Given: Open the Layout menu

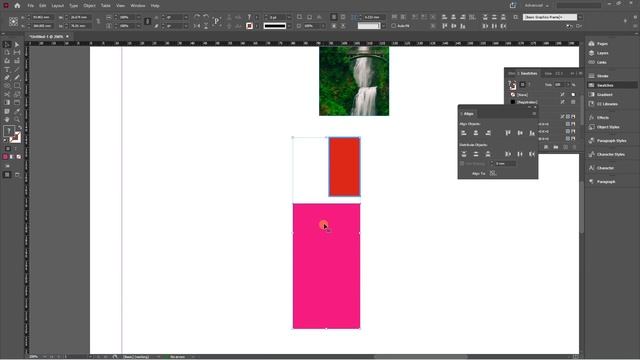Looking at the screenshot, I should [x=58, y=6].
